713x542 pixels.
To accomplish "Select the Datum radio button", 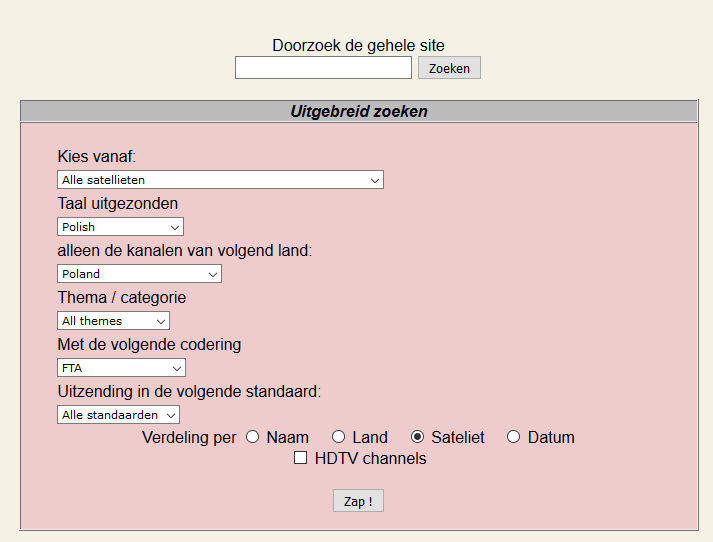I will [513, 437].
